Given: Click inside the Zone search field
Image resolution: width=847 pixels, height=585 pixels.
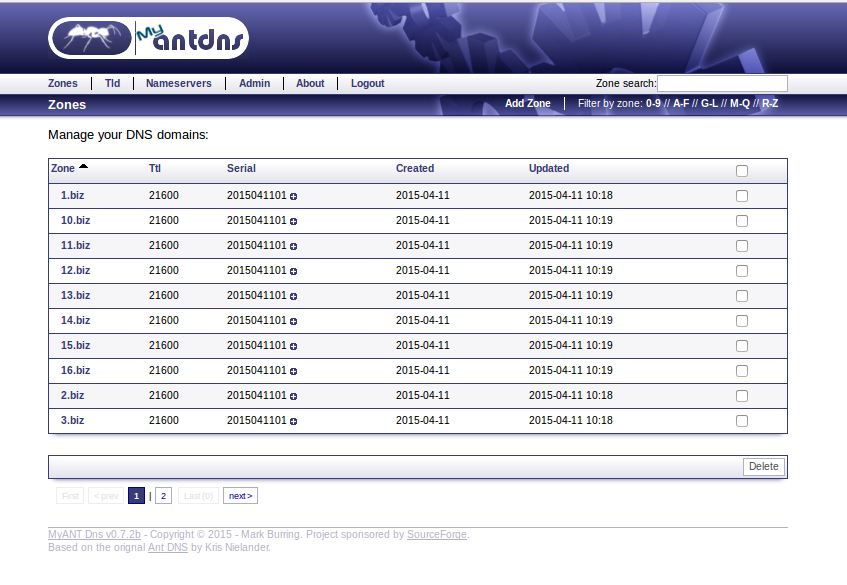Looking at the screenshot, I should [x=722, y=83].
